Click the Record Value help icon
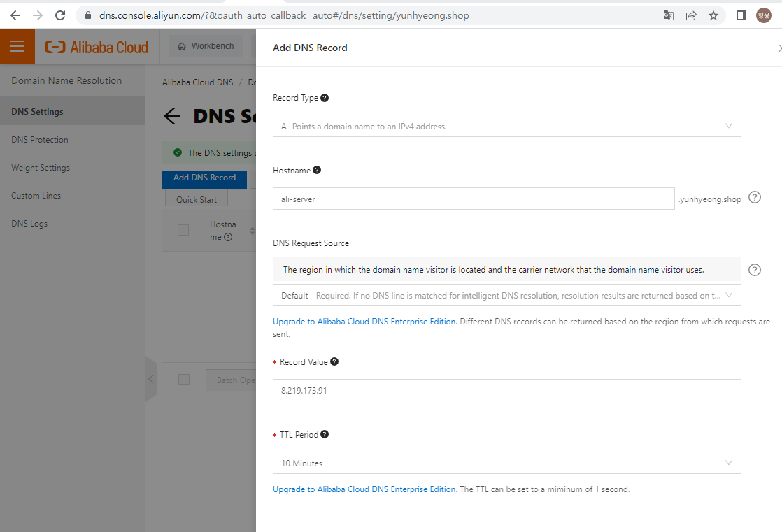The width and height of the screenshot is (782, 532). click(334, 361)
